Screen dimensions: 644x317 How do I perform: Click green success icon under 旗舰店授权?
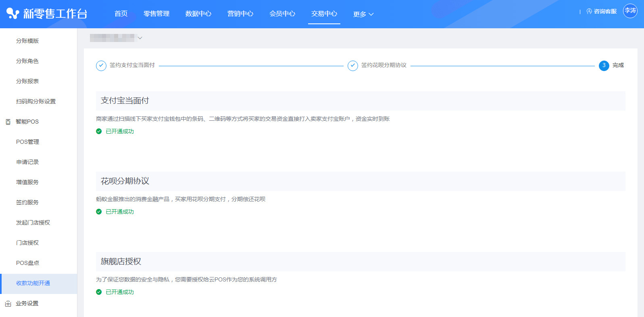coord(99,292)
